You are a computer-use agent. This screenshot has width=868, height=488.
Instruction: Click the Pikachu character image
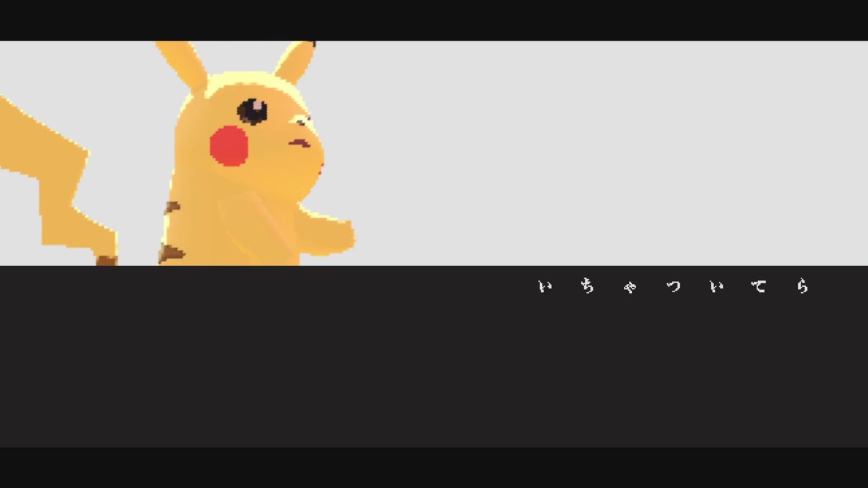178,153
